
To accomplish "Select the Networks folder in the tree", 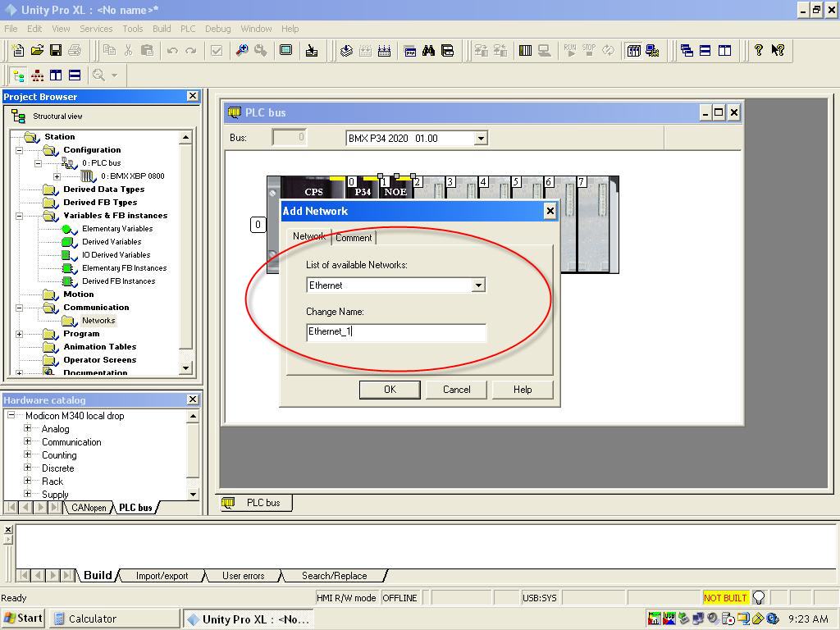I will [98, 321].
